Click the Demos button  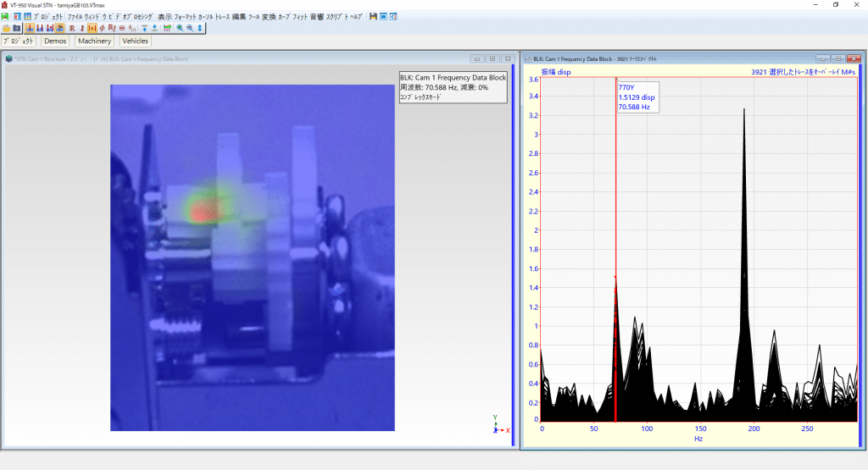pyautogui.click(x=55, y=41)
